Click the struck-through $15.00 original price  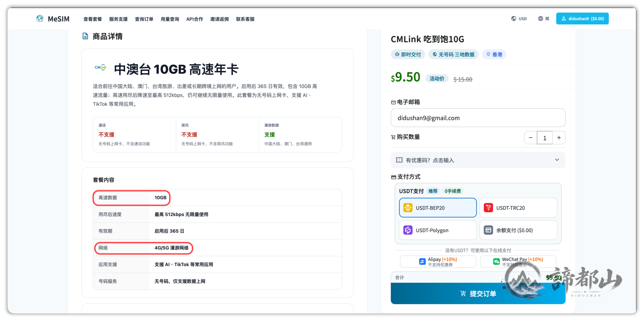click(x=463, y=79)
